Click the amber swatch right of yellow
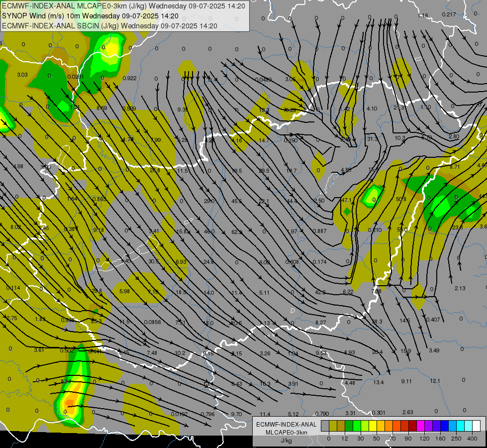The height and width of the screenshot is (448, 487). click(x=381, y=426)
